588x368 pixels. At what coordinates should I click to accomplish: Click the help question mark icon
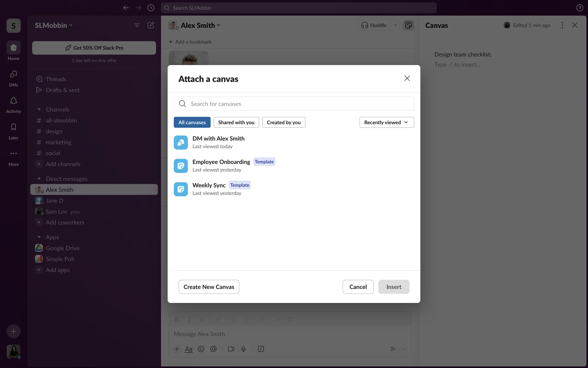click(x=579, y=8)
